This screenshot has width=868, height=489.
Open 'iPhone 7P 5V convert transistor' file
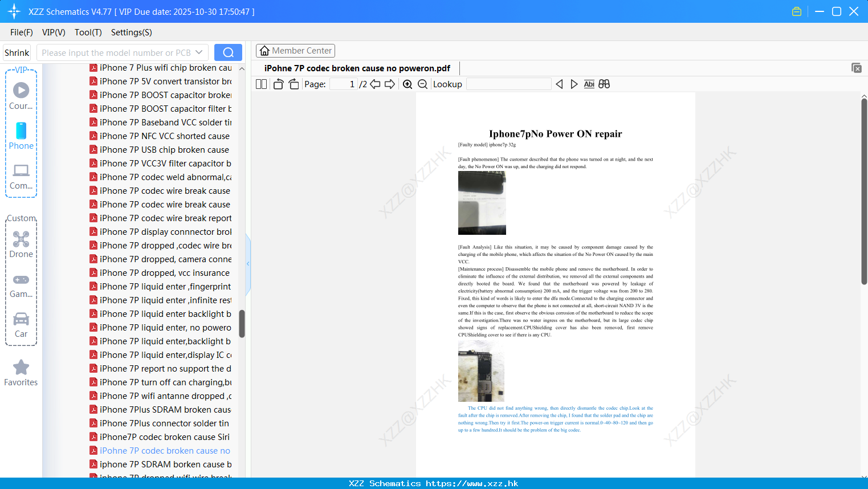(x=161, y=81)
